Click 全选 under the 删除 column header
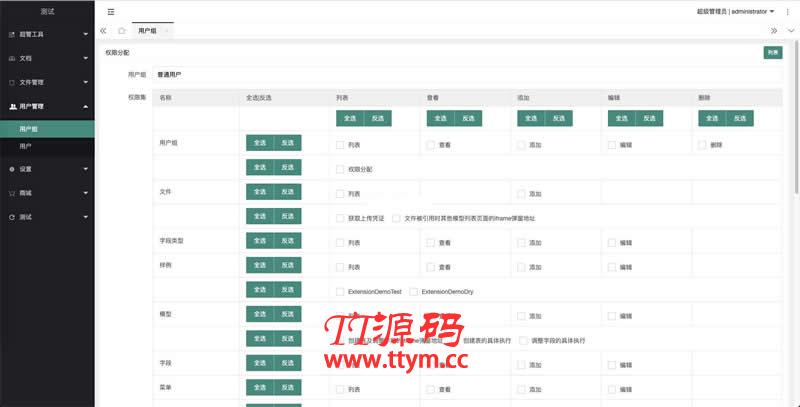This screenshot has height=407, width=800. tap(712, 118)
